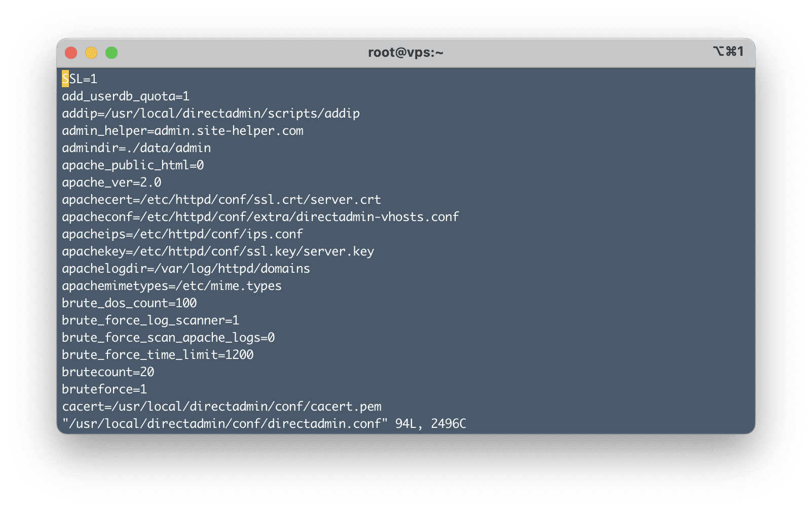Click the addip script path line

210,114
